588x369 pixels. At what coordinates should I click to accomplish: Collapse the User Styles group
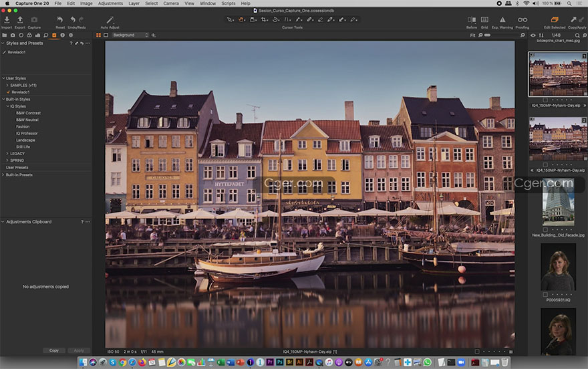3,78
